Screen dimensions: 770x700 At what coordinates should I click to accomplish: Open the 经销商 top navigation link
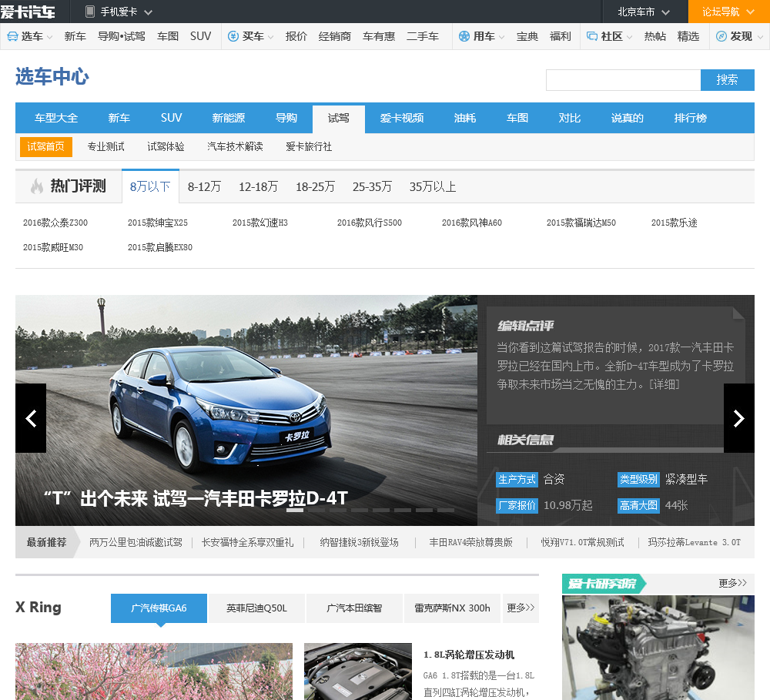click(x=335, y=36)
